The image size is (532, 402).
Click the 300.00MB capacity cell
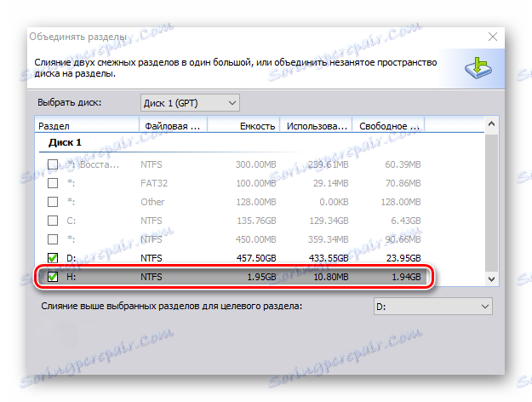tap(256, 164)
